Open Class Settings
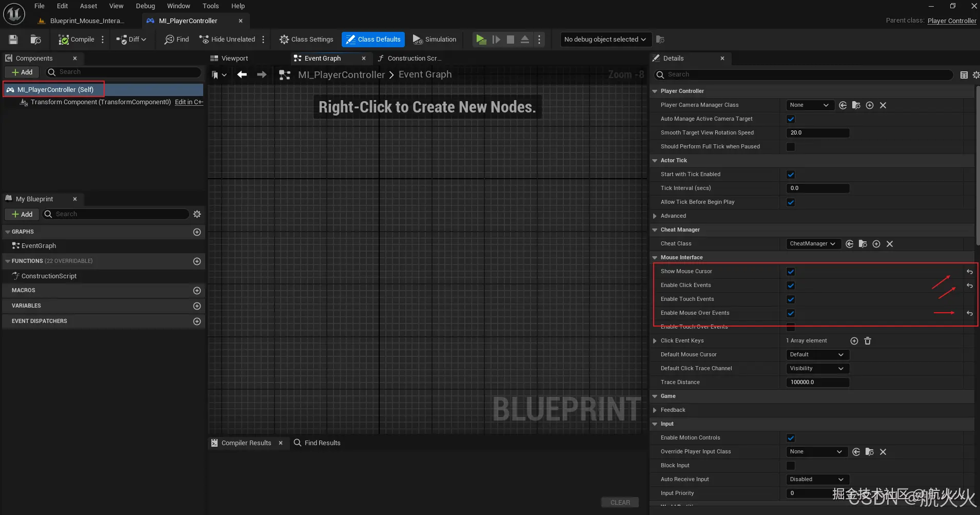980x515 pixels. (306, 40)
